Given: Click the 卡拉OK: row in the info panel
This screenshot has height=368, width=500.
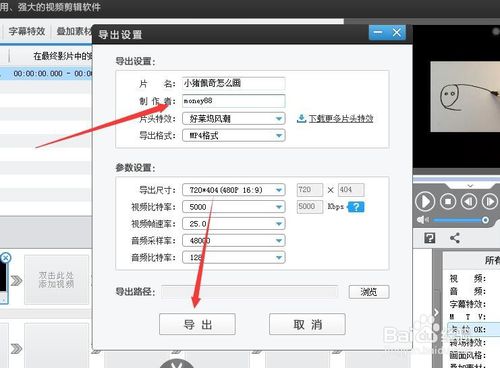Looking at the screenshot, I should 473,329.
